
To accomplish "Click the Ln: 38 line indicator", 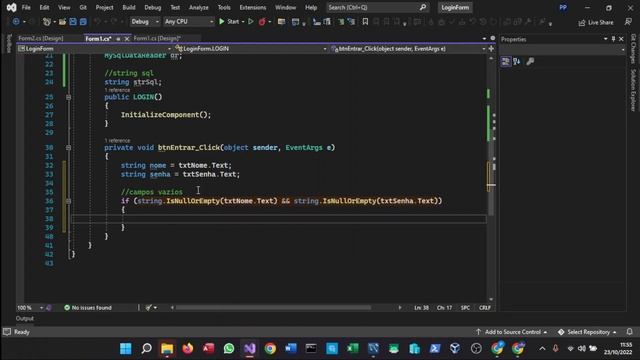I will click(x=421, y=308).
